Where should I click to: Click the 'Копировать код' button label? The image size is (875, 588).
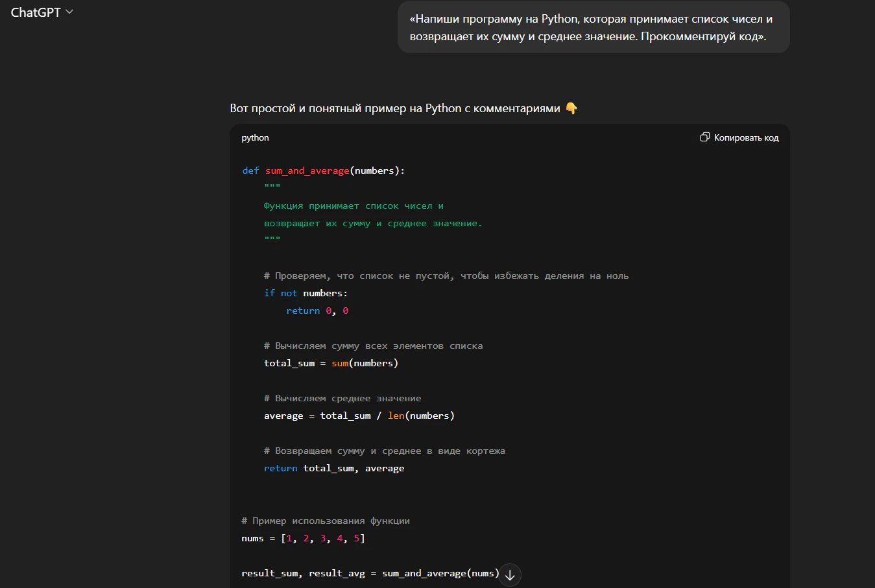[746, 137]
